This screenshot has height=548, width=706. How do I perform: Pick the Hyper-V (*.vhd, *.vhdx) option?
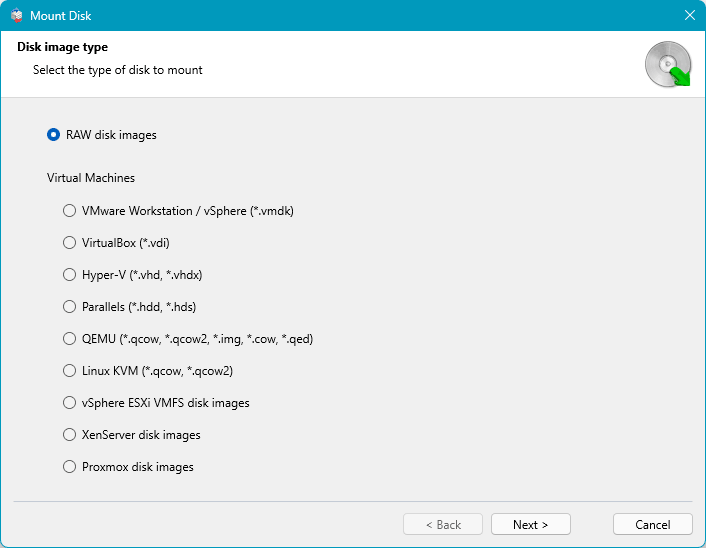pyautogui.click(x=69, y=275)
